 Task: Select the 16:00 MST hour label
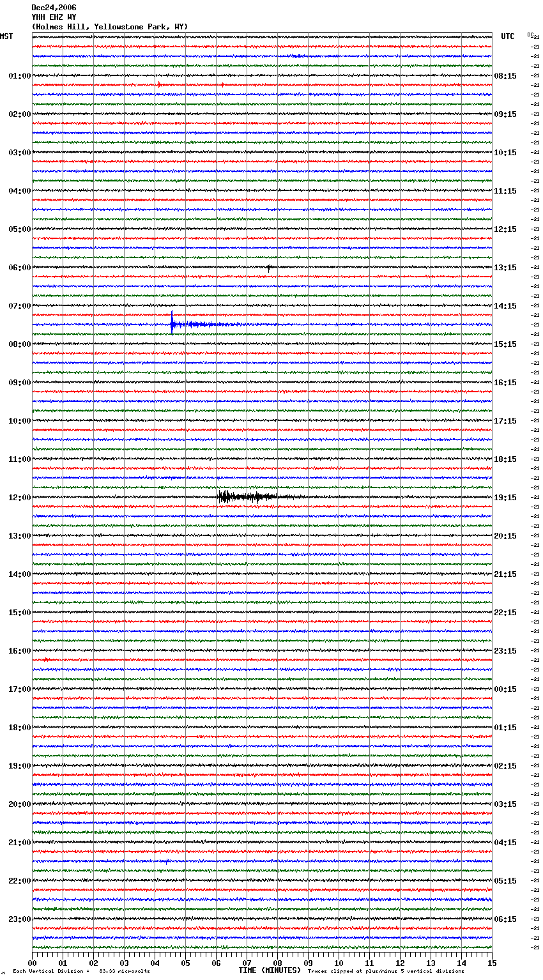click(x=20, y=651)
